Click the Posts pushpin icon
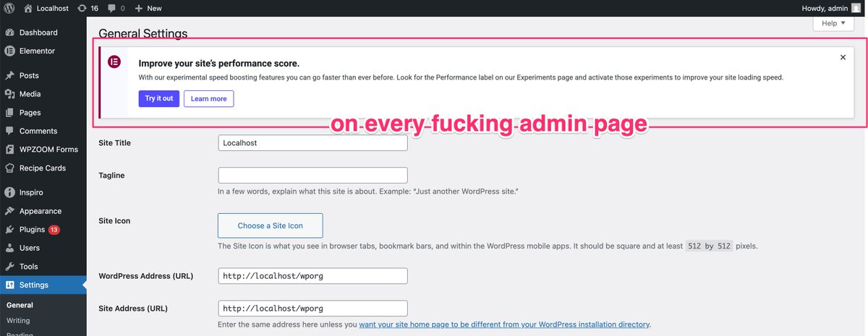 [x=9, y=75]
